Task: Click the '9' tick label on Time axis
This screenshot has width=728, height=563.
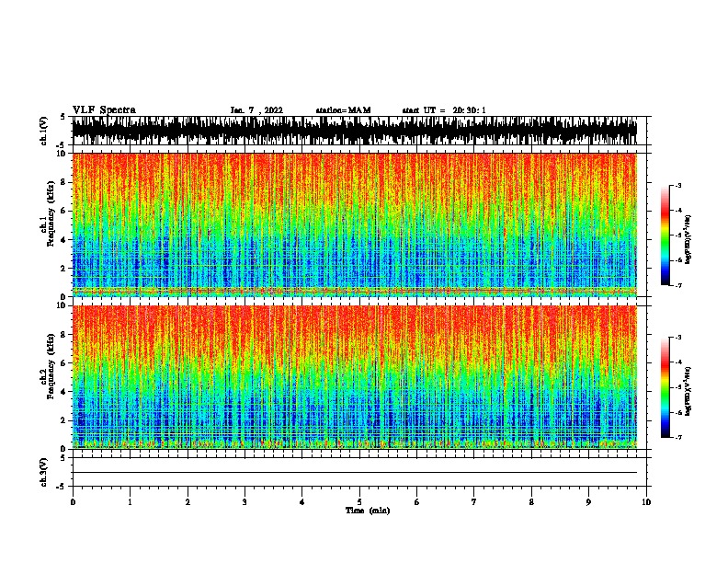Action: [588, 502]
